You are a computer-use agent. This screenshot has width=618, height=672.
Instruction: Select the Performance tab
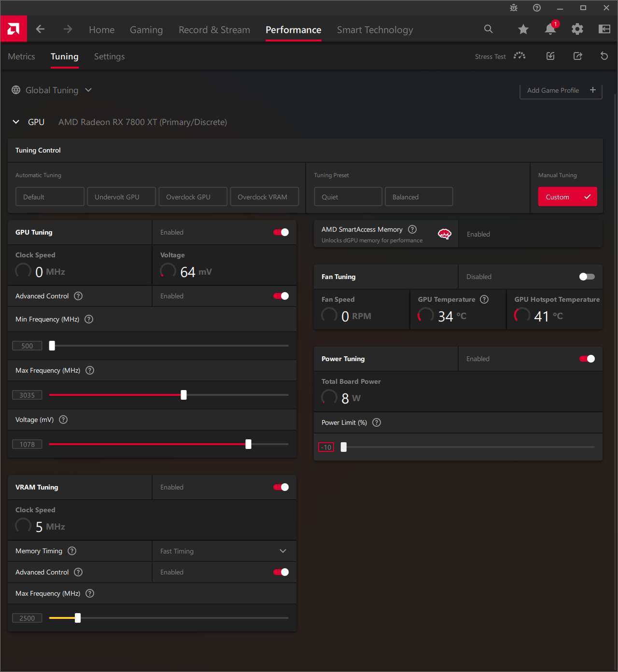[294, 30]
